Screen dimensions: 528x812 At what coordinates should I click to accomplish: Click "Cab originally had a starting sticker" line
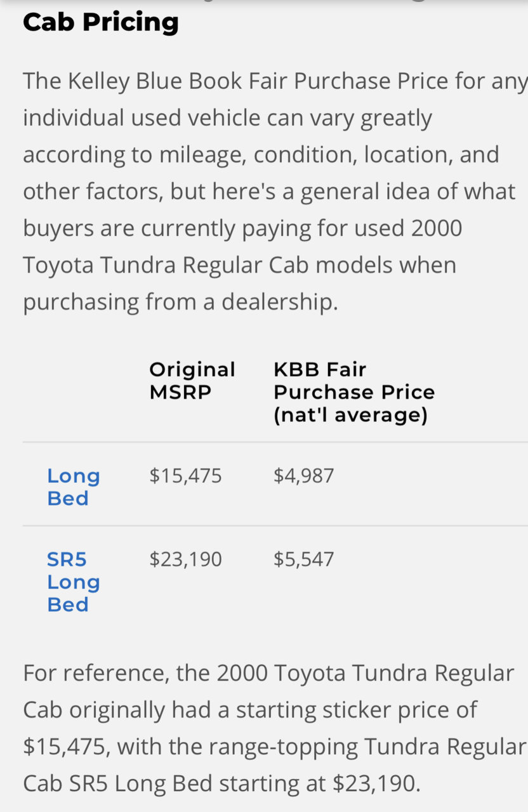(x=249, y=710)
